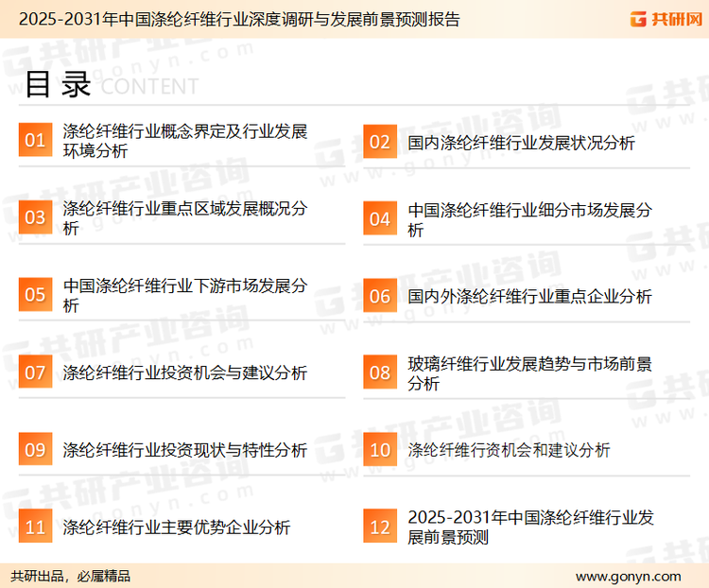Select chapter 涤纶纤维行业主要优势企业分析
Screen dimensions: 709x588
tap(177, 527)
